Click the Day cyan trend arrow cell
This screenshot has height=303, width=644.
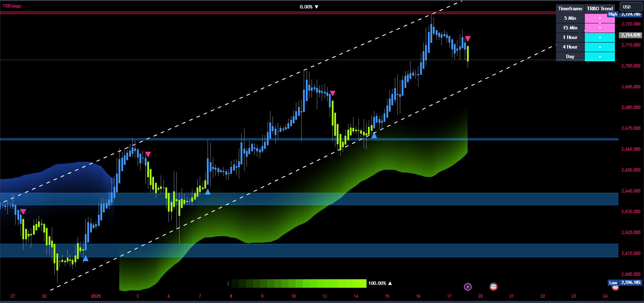click(600, 56)
